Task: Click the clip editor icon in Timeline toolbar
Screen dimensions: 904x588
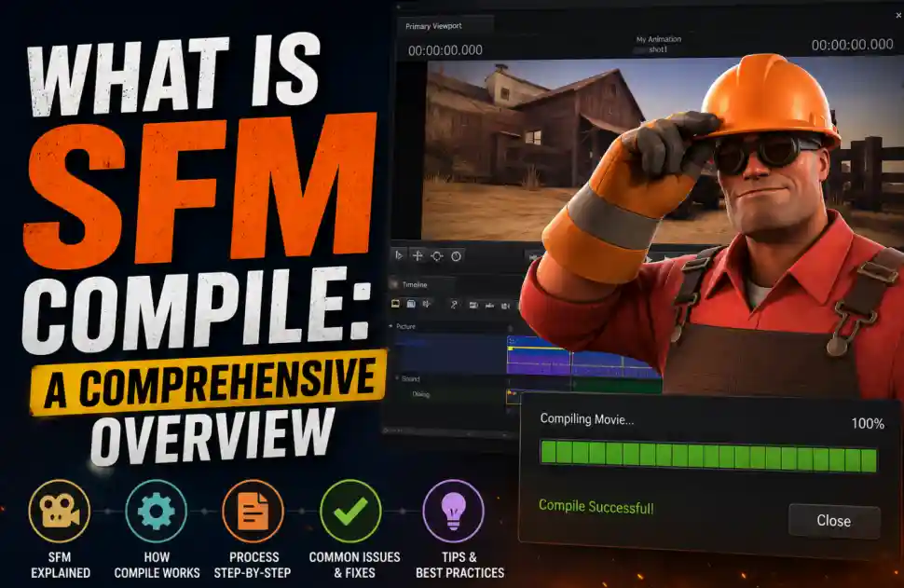Action: [x=395, y=304]
